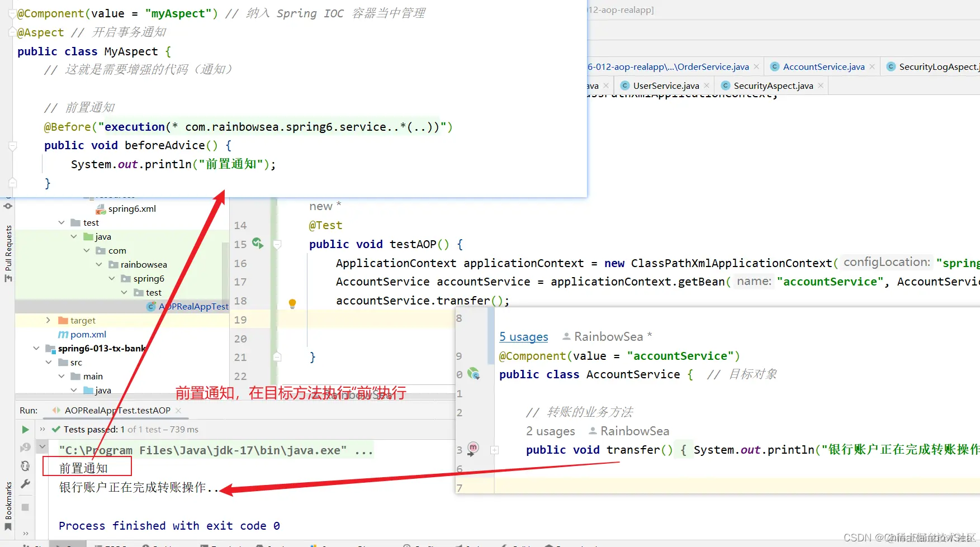Select AOPRealAppTest in the project tree
This screenshot has width=980, height=547.
[x=193, y=307]
